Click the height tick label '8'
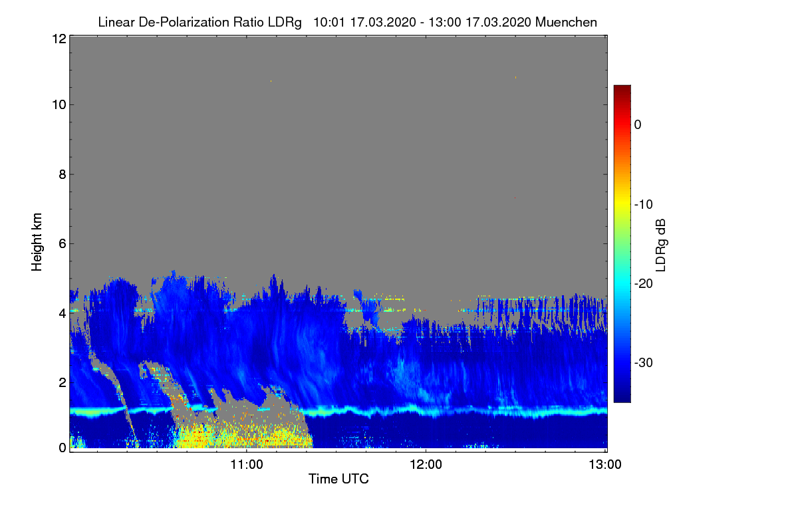Viewport: 798px width, 532px height. (61, 174)
